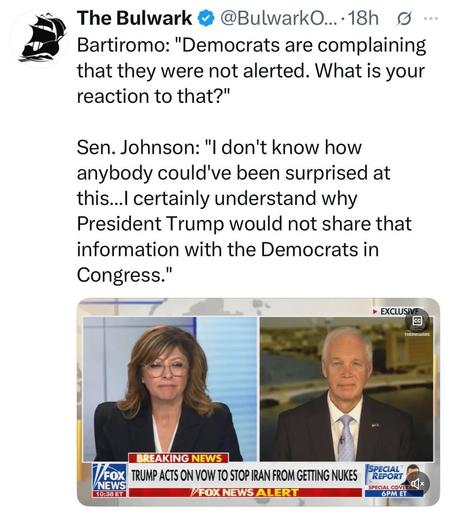Click the Special Report graphic

pyautogui.click(x=387, y=473)
